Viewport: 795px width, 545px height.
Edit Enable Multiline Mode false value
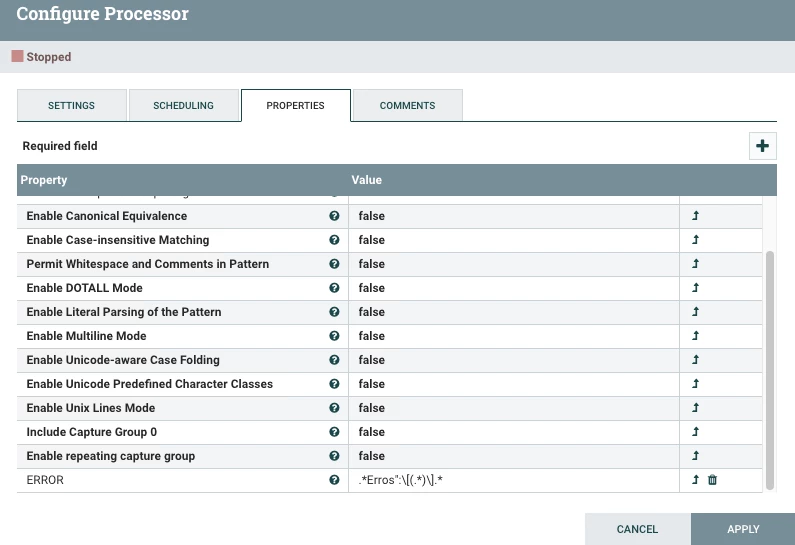pyautogui.click(x=514, y=336)
